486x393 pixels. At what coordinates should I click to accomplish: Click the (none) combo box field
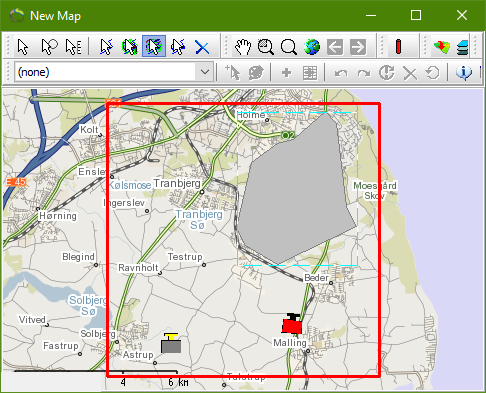[114, 72]
